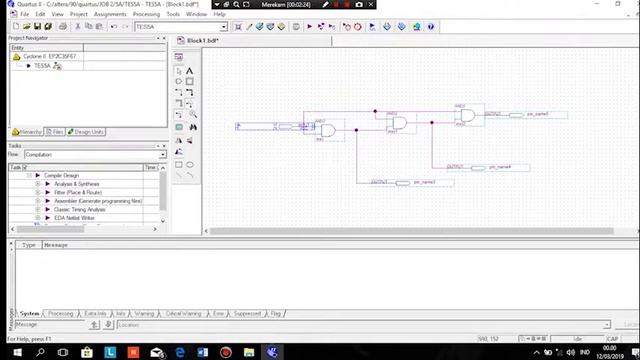
Task: Open Microsoft Edge from the taskbar
Action: pyautogui.click(x=180, y=352)
